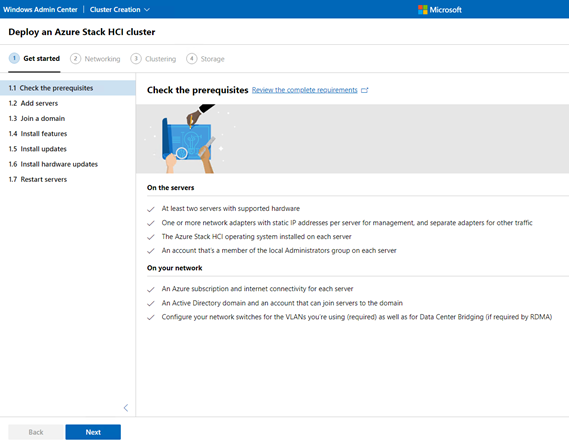Switch to the Clustering tab
The image size is (569, 442).
160,59
